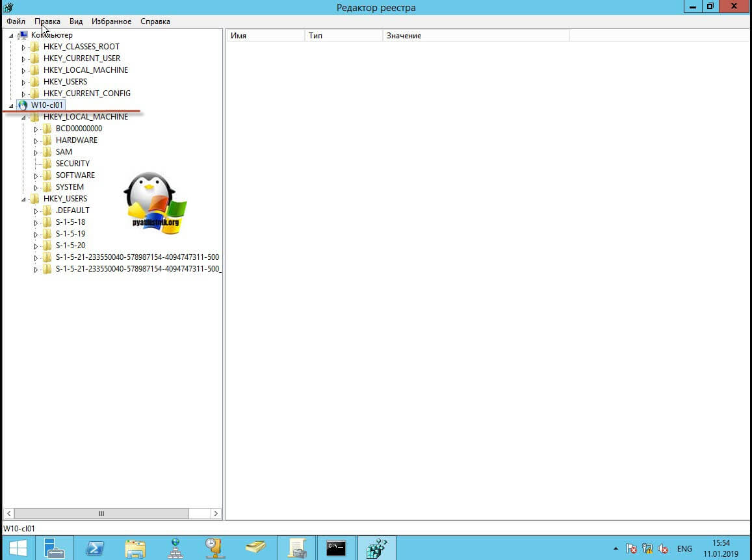
Task: Select the W10-cl01 remote computer node
Action: click(47, 105)
